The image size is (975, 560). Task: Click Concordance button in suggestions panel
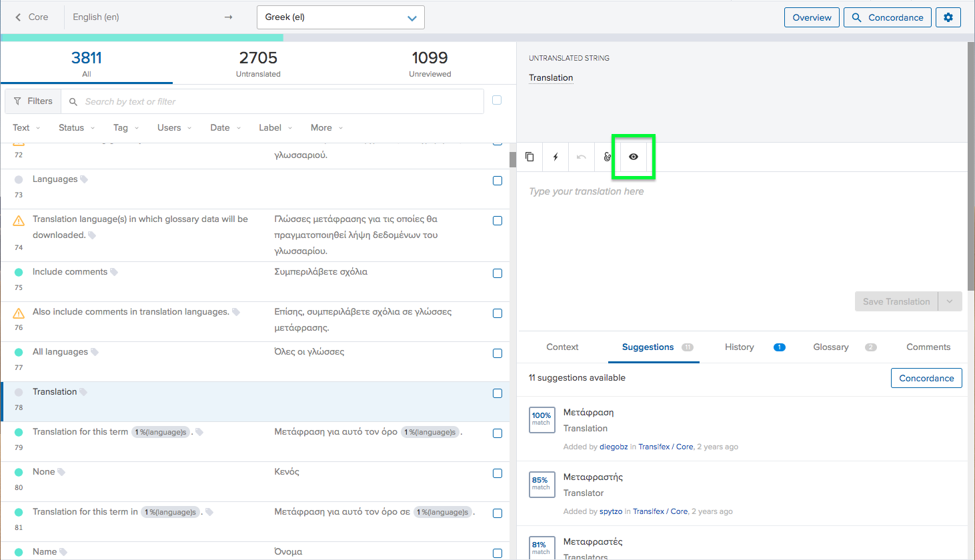point(926,378)
